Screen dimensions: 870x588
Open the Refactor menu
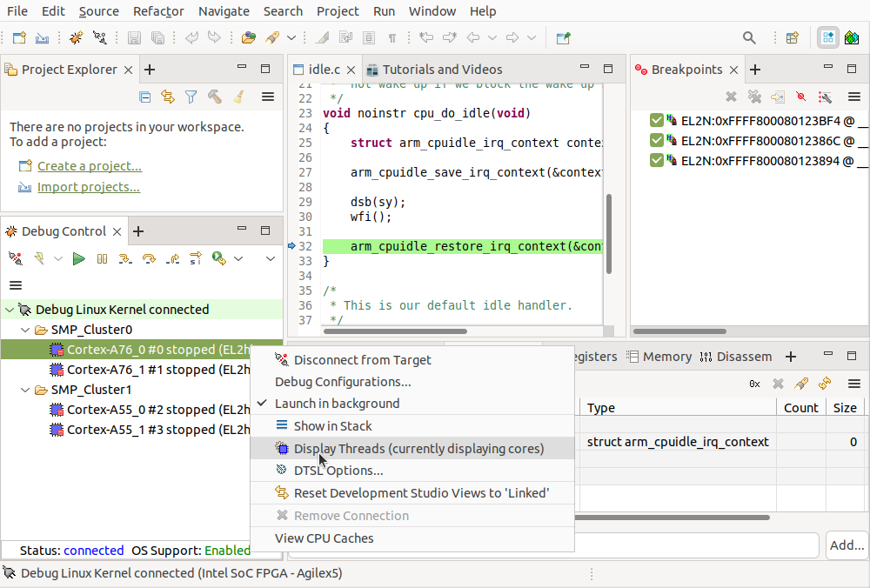click(x=158, y=11)
